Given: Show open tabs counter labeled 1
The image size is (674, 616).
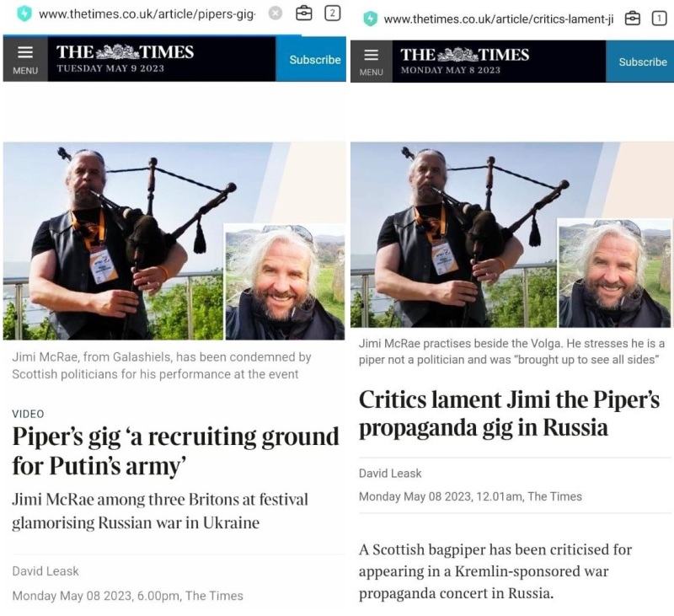Looking at the screenshot, I should (x=659, y=19).
